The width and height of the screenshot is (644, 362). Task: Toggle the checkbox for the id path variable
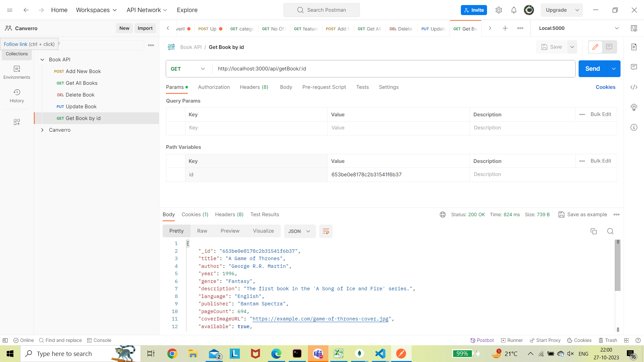(175, 175)
